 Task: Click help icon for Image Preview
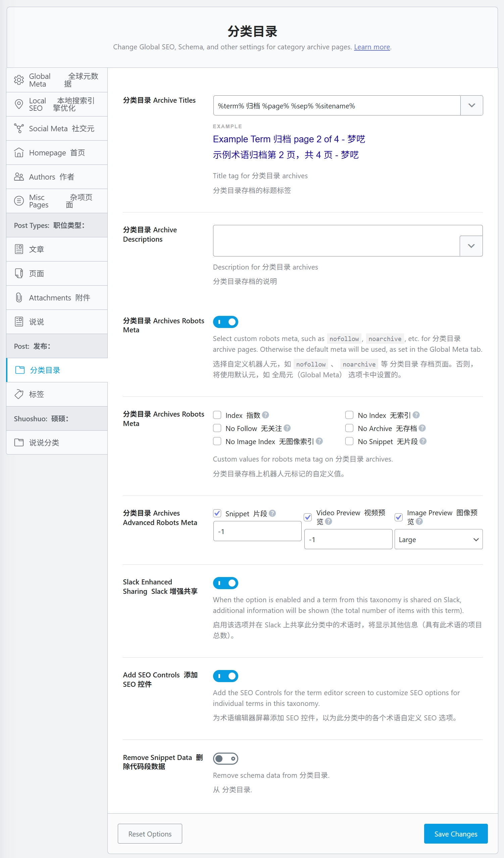coord(419,522)
